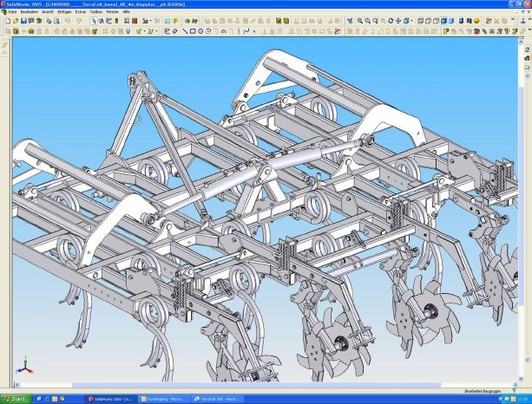
Task: Select the Rectangle sketch tool
Action: (x=193, y=31)
